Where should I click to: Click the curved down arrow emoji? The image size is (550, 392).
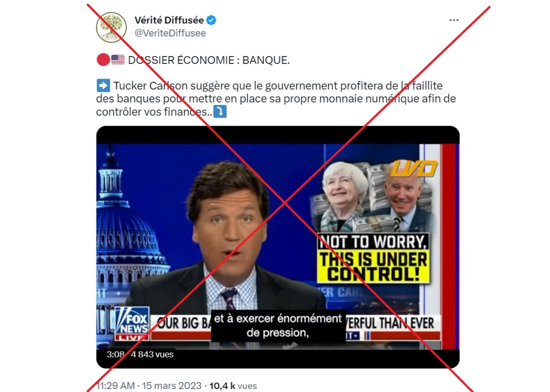tap(220, 112)
